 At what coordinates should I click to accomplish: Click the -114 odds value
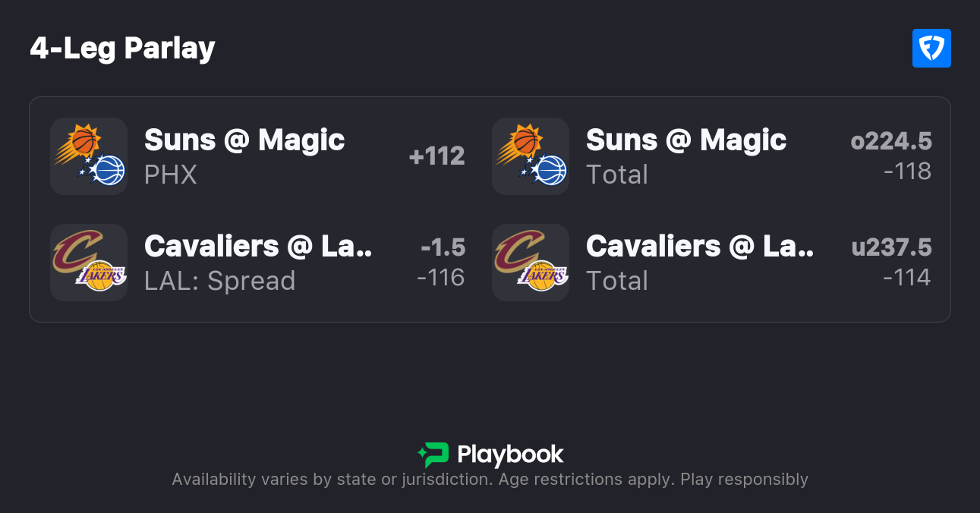coord(907,278)
